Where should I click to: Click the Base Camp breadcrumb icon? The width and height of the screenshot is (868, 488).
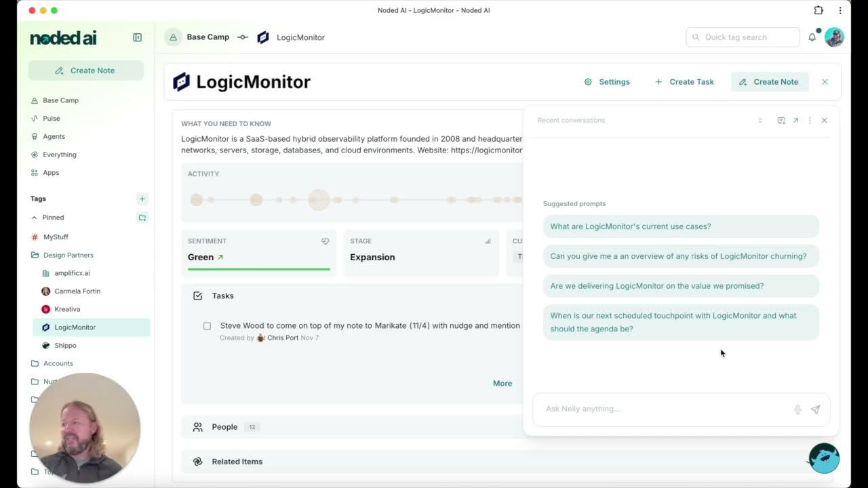[173, 37]
